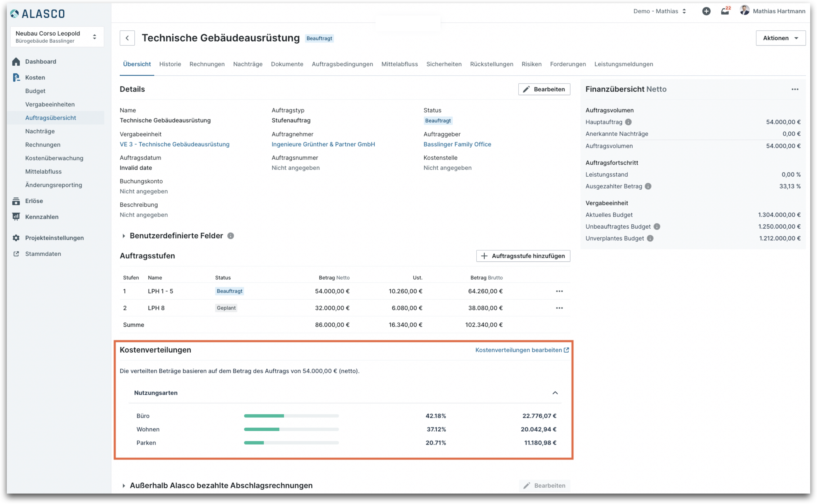Collapse the Nutzungsarten section chevron
This screenshot has height=504, width=817.
(555, 393)
